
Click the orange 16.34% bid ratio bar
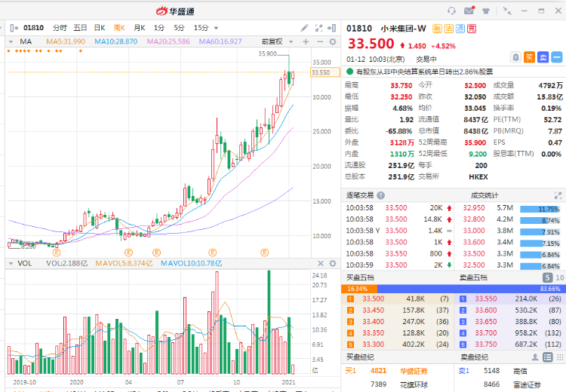[359, 289]
